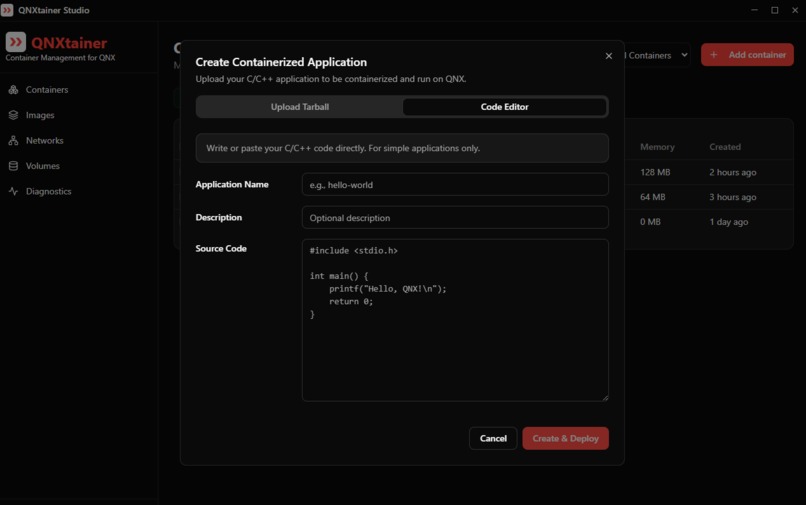This screenshot has width=806, height=505.
Task: Click the Containers label in the sidebar
Action: pos(47,89)
